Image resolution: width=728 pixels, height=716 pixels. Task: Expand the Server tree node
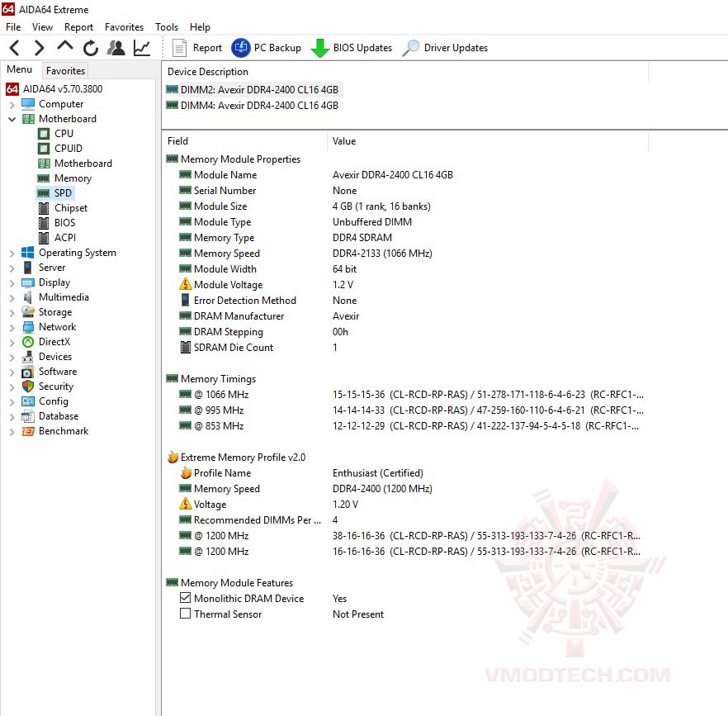pyautogui.click(x=12, y=268)
